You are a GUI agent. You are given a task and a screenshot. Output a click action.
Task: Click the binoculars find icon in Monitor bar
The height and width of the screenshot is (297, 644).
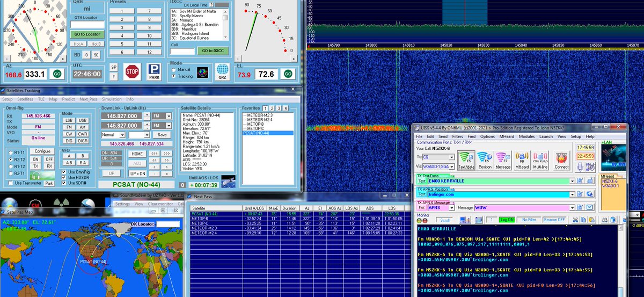point(605,220)
